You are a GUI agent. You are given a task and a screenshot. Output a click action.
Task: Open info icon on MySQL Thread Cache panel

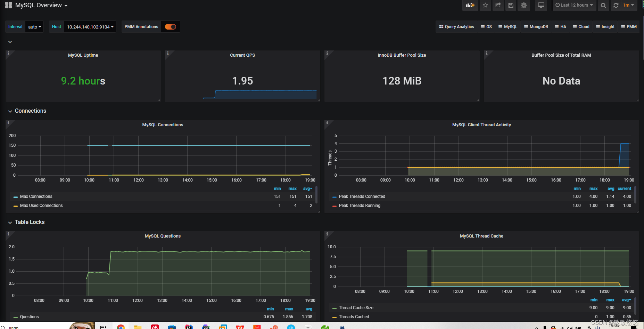[x=327, y=234]
